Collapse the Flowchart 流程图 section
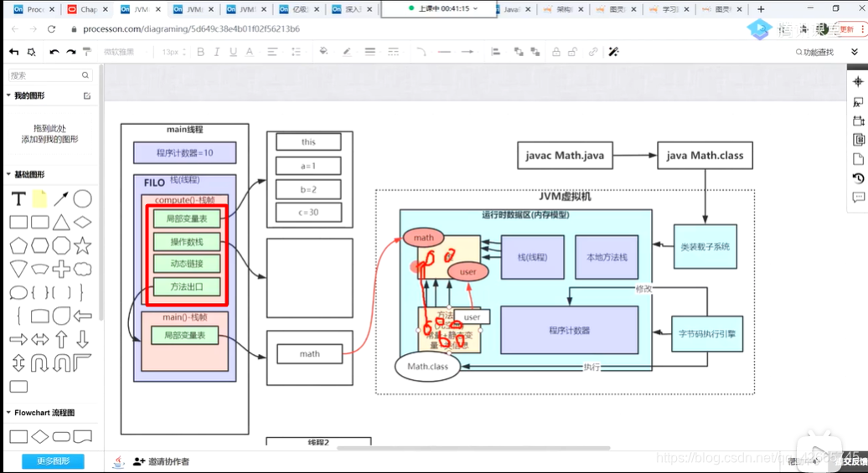 tap(8, 412)
